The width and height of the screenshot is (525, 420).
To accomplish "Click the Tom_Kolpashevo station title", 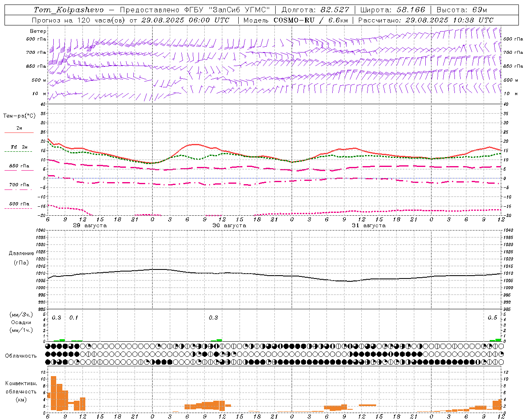I will [68, 10].
